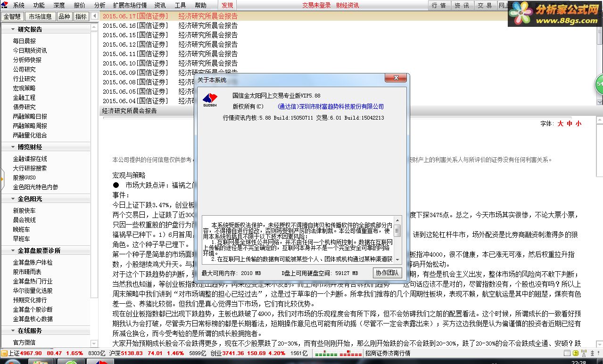Switch to the 发现 tab
The width and height of the screenshot is (603, 364).
(227, 5)
